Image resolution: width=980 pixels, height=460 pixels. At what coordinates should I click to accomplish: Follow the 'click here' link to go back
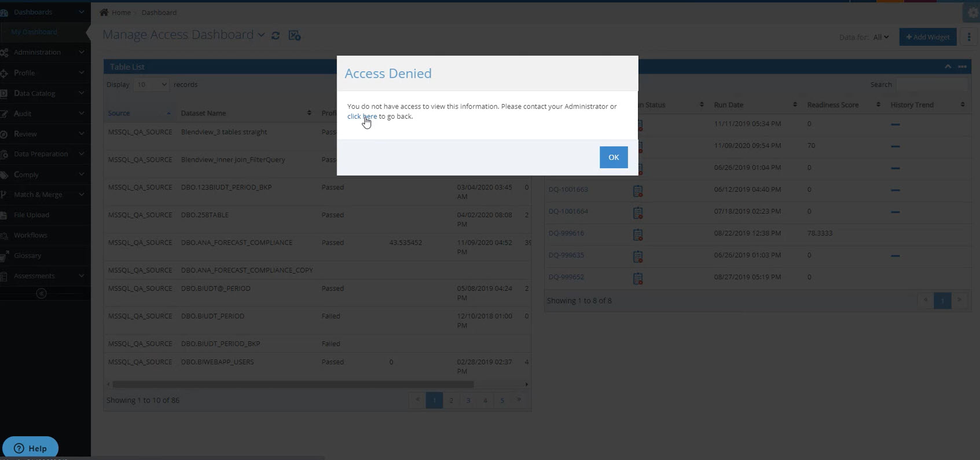point(362,116)
